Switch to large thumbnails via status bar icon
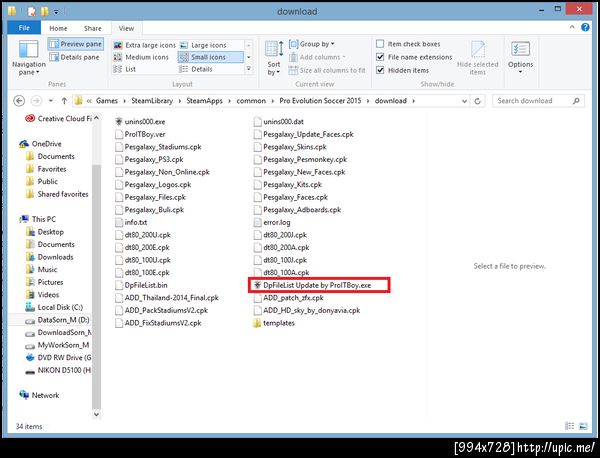Screen dimensions: 600x458 (x=583, y=426)
